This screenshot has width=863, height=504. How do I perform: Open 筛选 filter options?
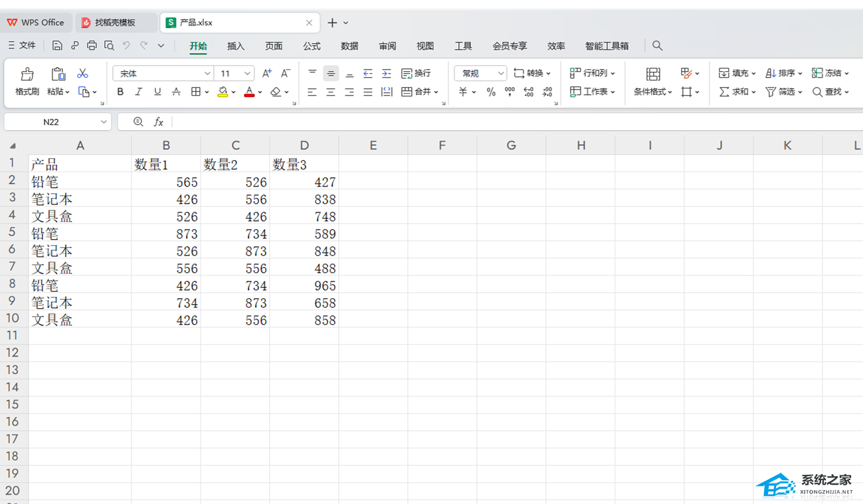pos(784,92)
